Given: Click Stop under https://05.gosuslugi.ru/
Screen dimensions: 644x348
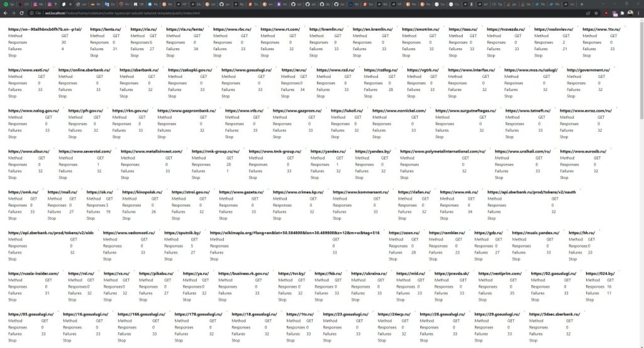Looking at the screenshot, I should 12,341.
